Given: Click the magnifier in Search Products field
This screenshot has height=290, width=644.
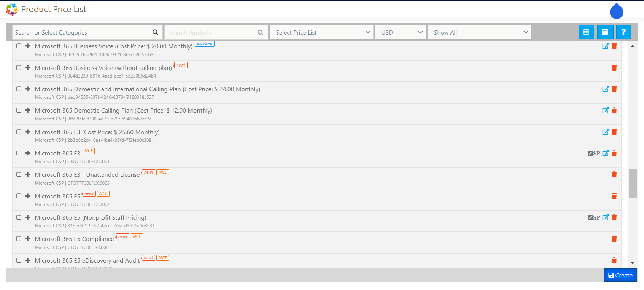Looking at the screenshot, I should click(261, 33).
